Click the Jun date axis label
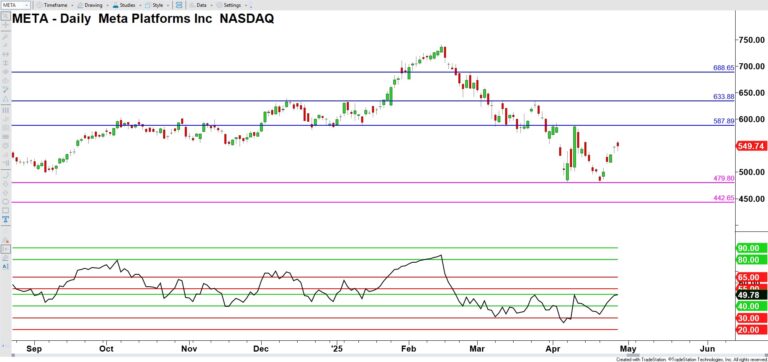768x362 pixels. click(x=708, y=349)
